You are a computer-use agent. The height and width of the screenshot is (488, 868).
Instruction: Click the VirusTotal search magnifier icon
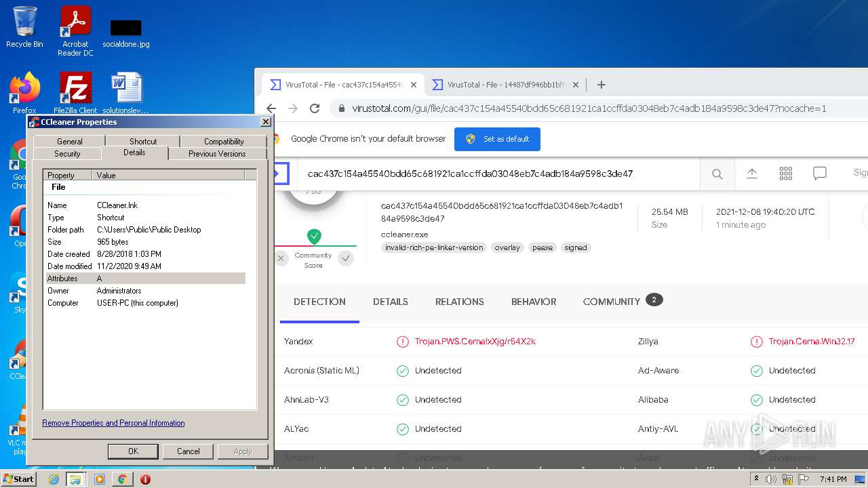717,174
